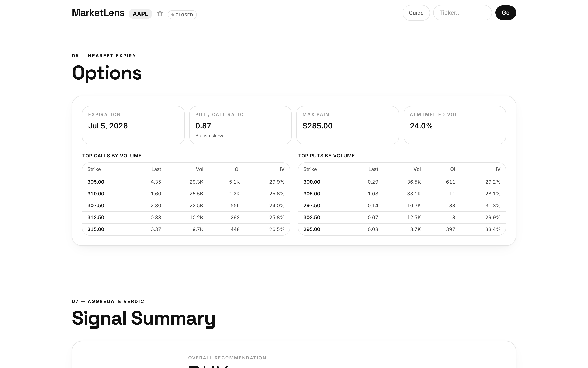The height and width of the screenshot is (368, 588).
Task: Click the 1.03 put last price
Action: [373, 194]
